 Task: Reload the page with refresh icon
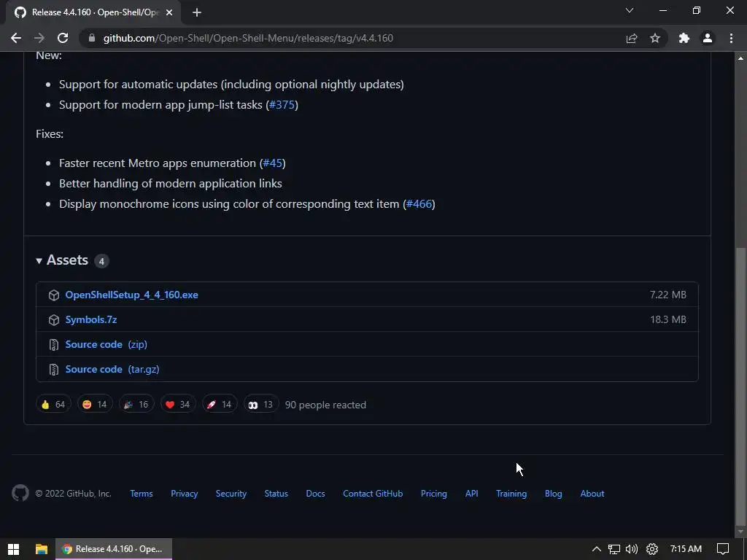tap(63, 38)
